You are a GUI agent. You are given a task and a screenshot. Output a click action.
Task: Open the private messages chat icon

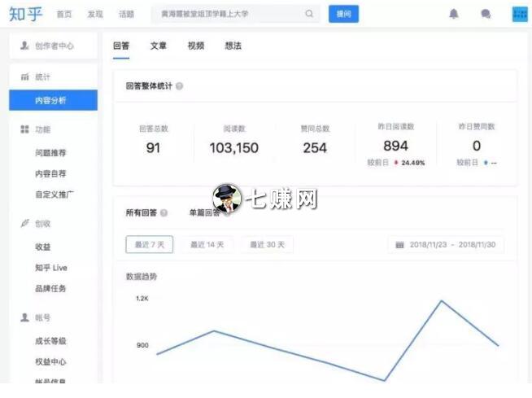click(x=486, y=14)
